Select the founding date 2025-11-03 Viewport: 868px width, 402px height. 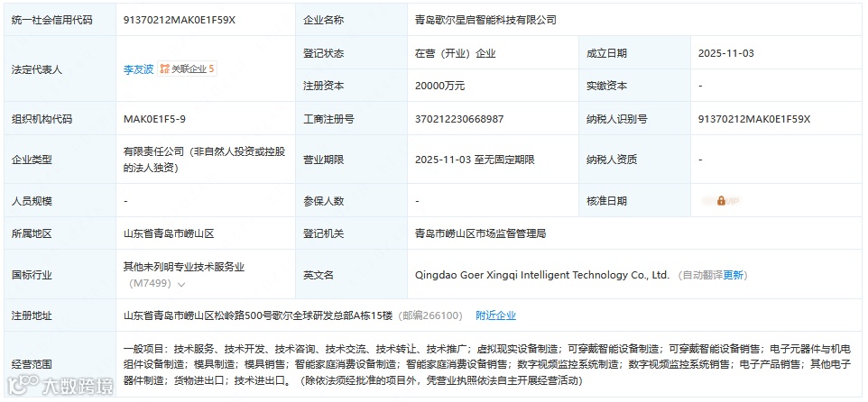pos(725,54)
